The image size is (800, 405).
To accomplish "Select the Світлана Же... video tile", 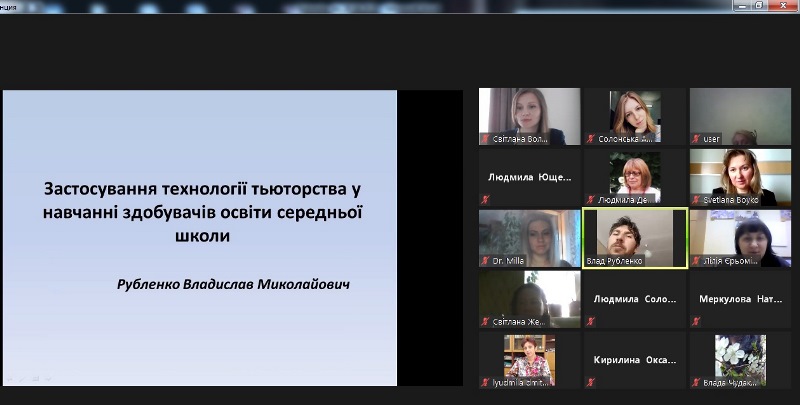I will click(x=529, y=297).
